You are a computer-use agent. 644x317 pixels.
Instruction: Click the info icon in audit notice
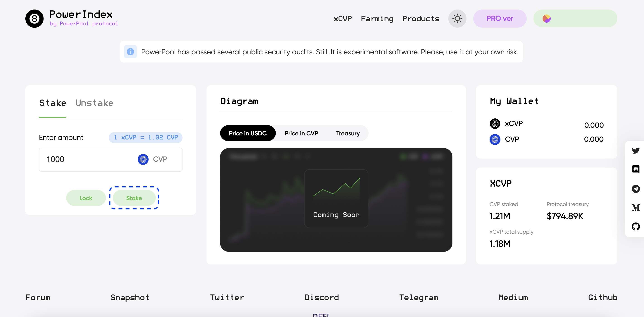(x=130, y=52)
